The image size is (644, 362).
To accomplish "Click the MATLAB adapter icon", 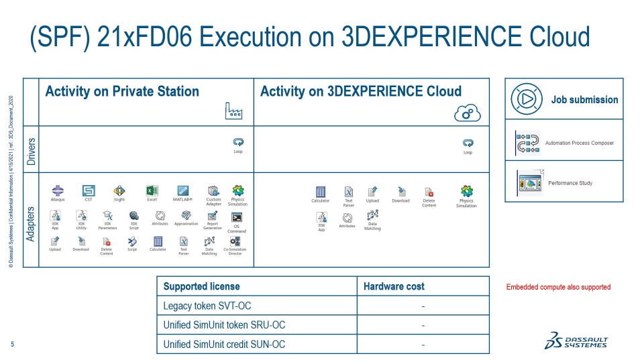I will (182, 190).
